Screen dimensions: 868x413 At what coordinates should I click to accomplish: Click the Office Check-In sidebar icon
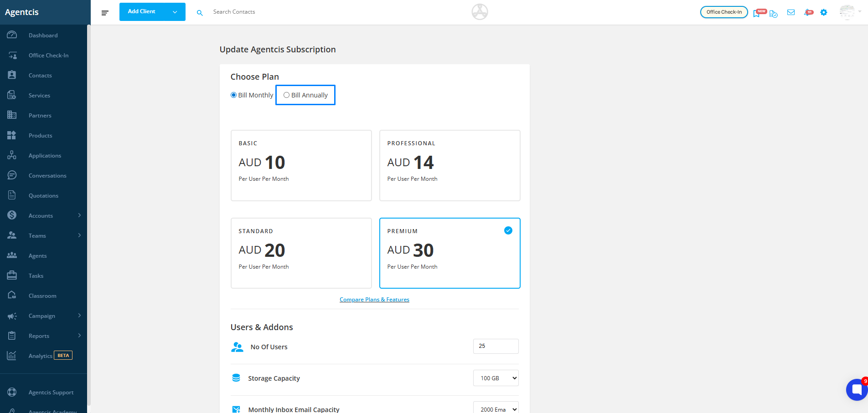pyautogui.click(x=12, y=55)
